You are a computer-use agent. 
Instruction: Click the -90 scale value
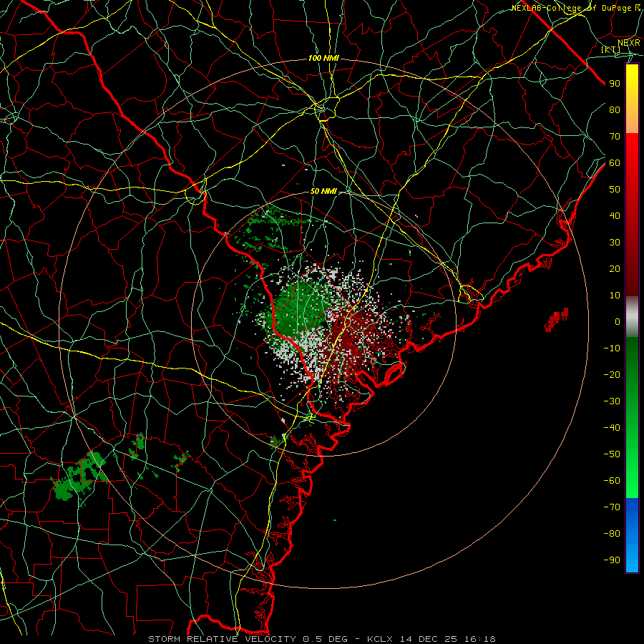pos(612,560)
